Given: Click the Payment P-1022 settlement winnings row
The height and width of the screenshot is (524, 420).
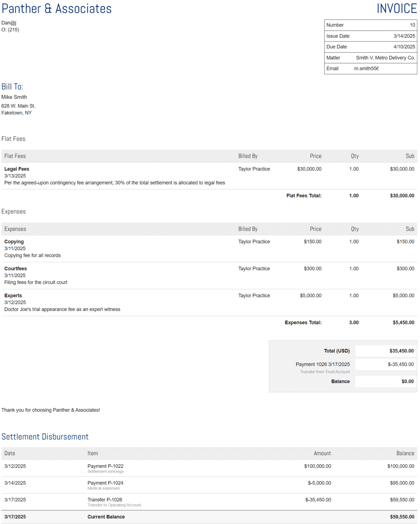Looking at the screenshot, I should pos(106,466).
